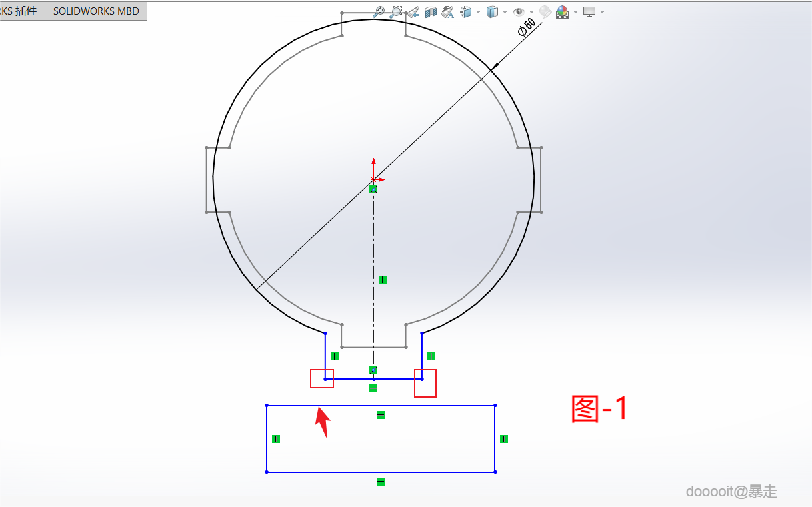This screenshot has width=812, height=507.
Task: Switch to the SOLIDWORKS MBD tab
Action: tap(96, 11)
